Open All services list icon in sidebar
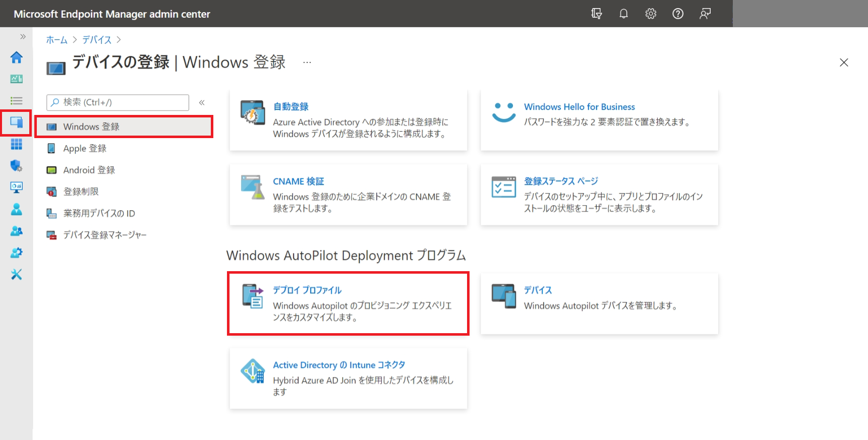The image size is (868, 440). coord(16,101)
